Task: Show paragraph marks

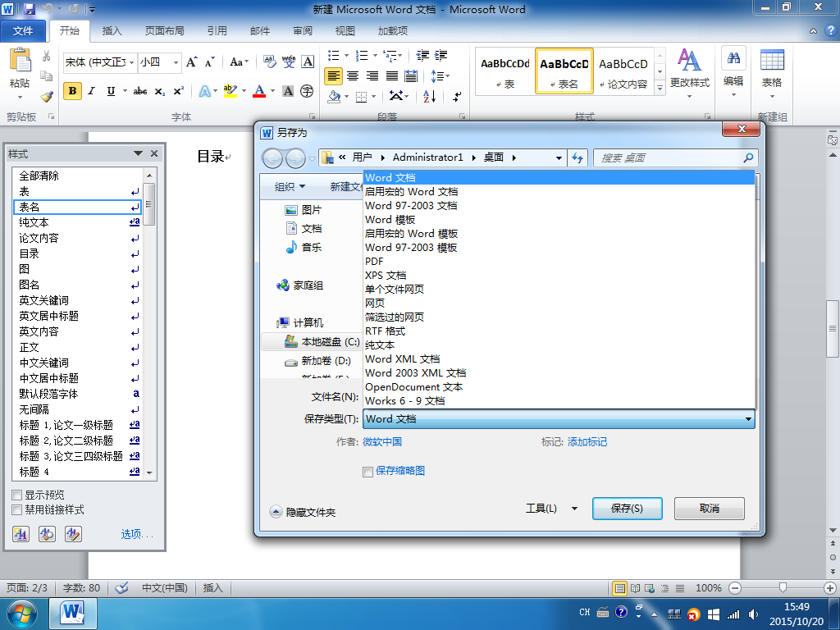Action: (456, 97)
